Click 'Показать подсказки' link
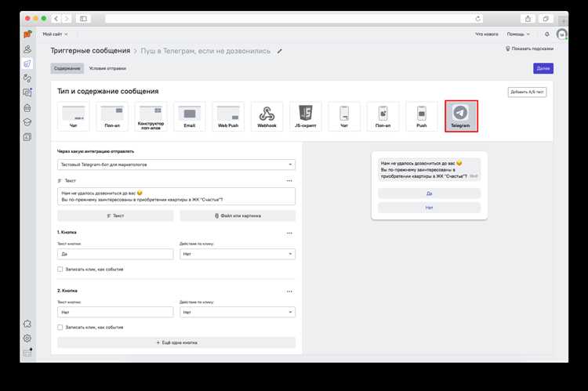Screen dimensions: 588x391 [x=529, y=49]
